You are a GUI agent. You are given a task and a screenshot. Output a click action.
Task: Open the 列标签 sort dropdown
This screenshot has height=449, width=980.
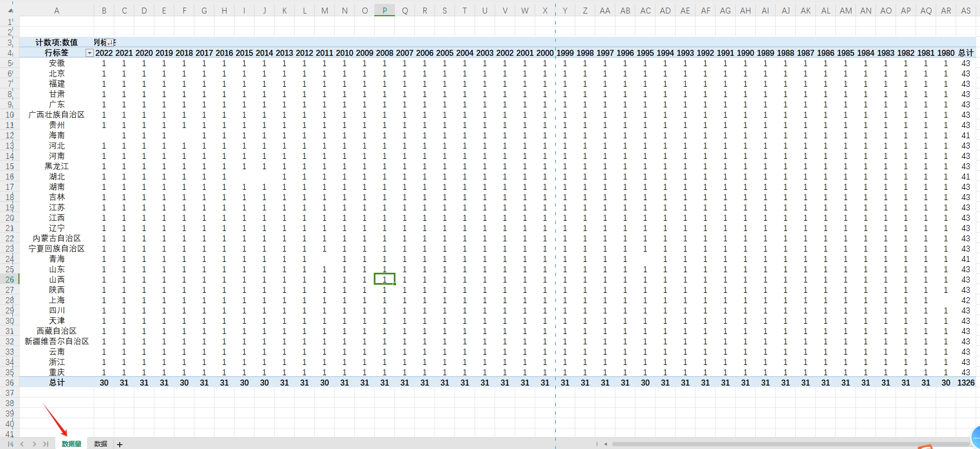pyautogui.click(x=111, y=42)
